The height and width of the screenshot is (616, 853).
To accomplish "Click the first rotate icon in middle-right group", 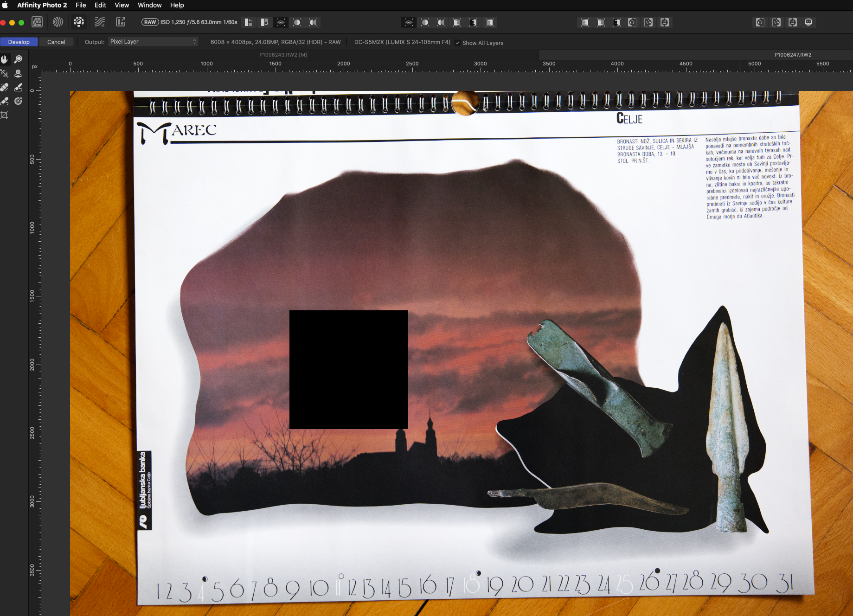I will pos(632,22).
